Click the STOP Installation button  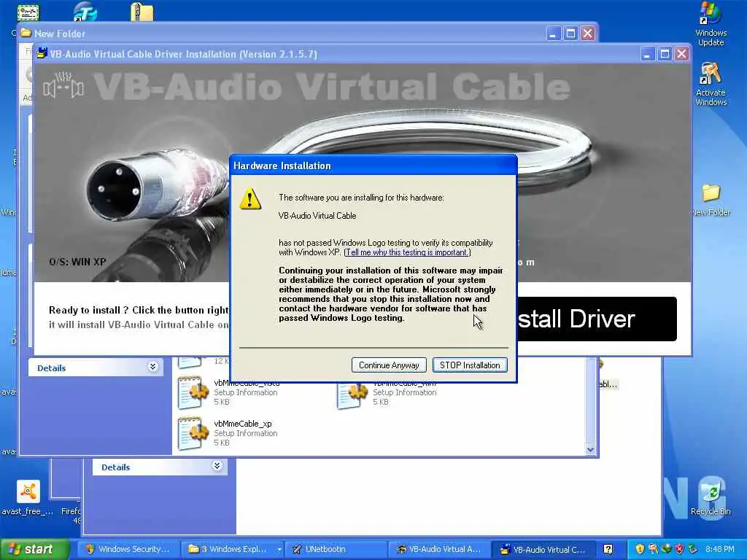point(470,365)
